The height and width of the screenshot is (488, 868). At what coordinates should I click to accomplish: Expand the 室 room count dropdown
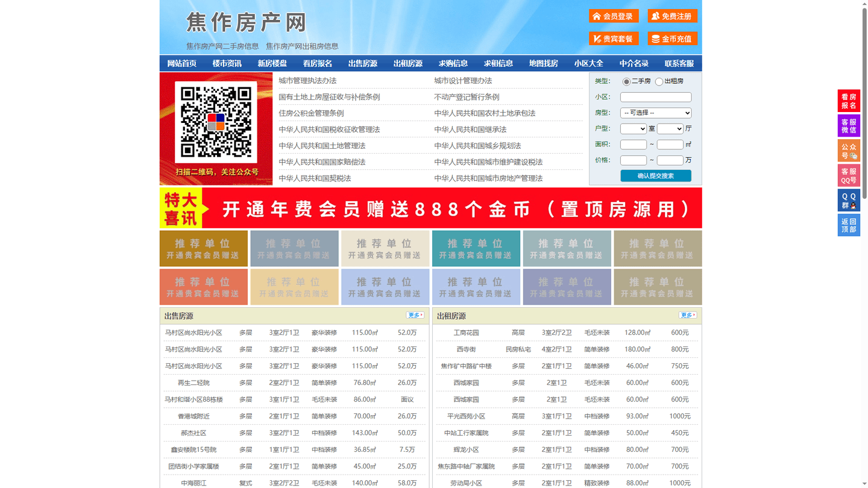click(x=634, y=128)
